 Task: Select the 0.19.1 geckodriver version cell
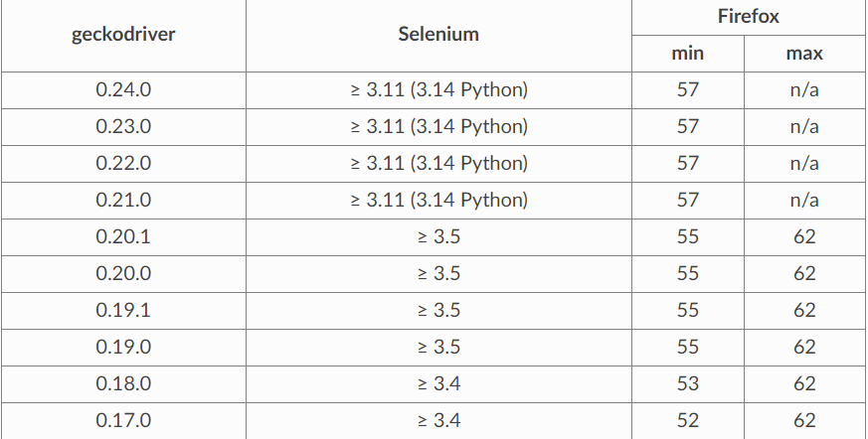click(123, 310)
